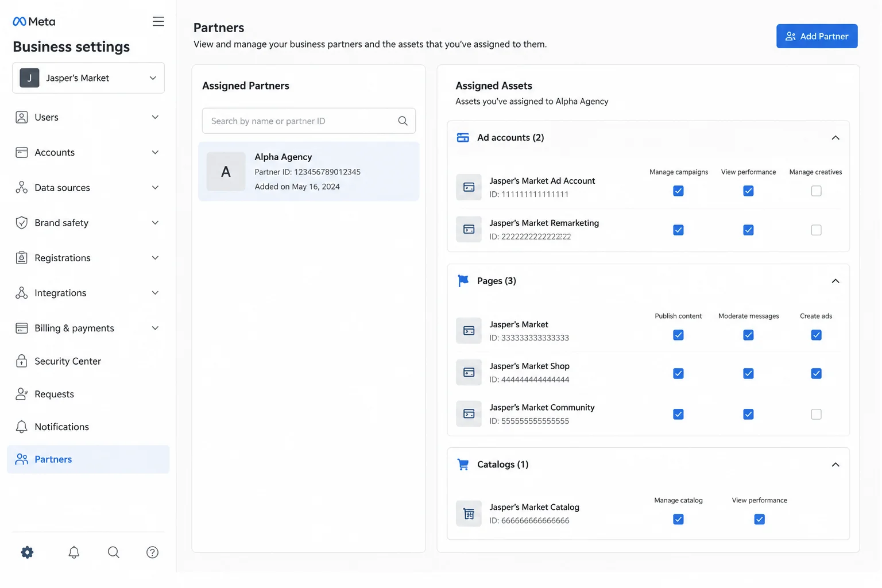The width and height of the screenshot is (882, 588).
Task: Open Data sources menu label
Action: 62,188
